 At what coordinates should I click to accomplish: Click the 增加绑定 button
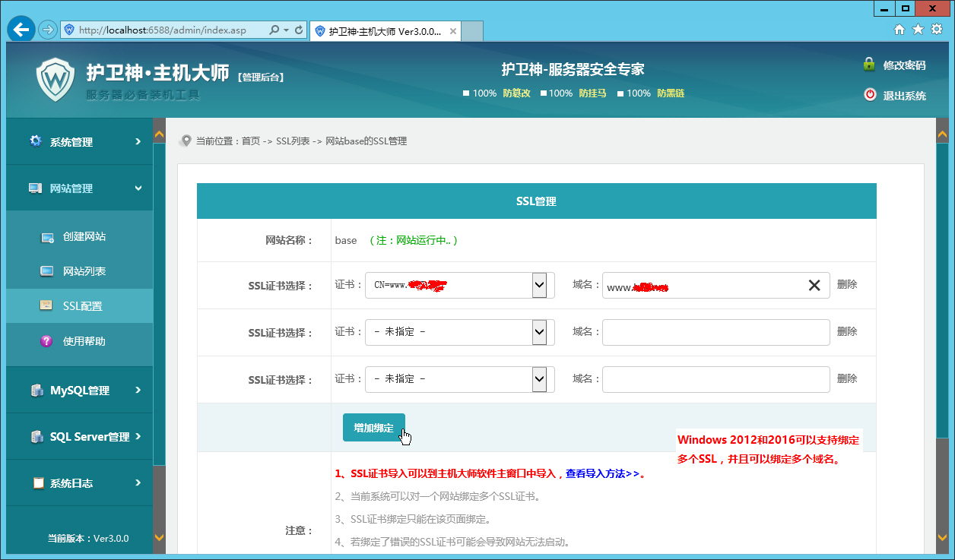(373, 428)
